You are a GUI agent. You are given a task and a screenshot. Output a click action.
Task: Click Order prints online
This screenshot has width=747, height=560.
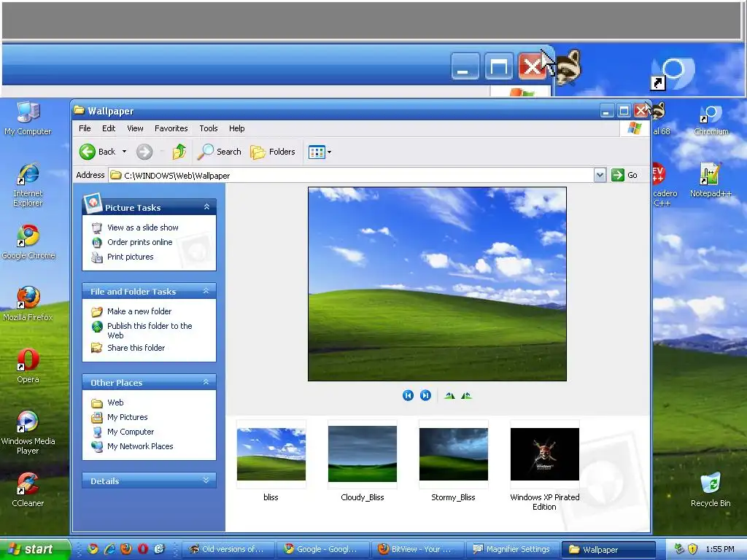[139, 242]
